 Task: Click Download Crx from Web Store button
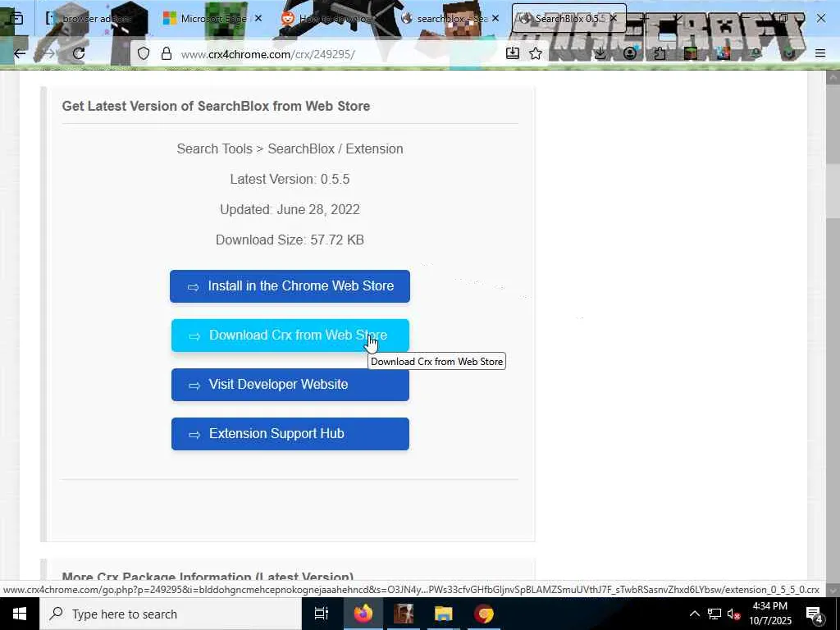point(290,336)
